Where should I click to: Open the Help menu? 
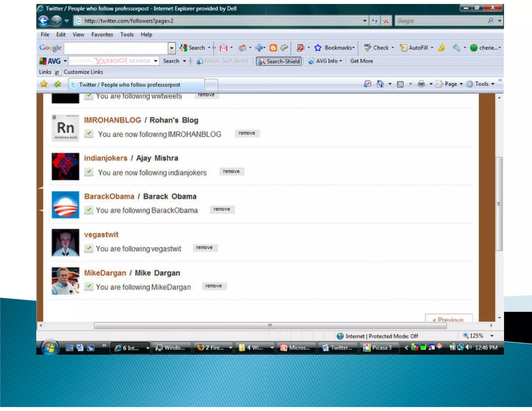pos(147,35)
